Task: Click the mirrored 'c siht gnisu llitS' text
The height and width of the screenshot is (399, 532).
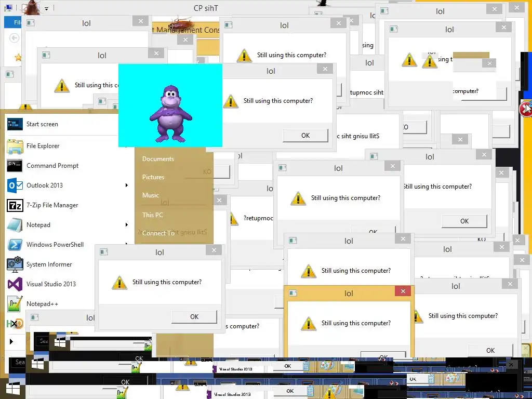Action: coord(358,136)
